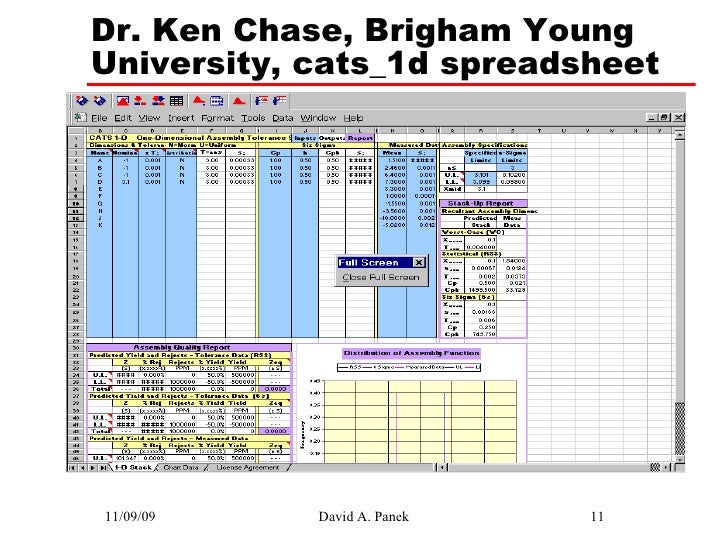Click the second blue diamond toolbar icon
The image size is (728, 546).
click(x=100, y=101)
